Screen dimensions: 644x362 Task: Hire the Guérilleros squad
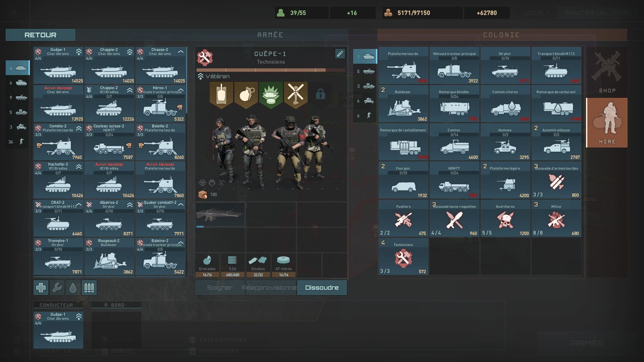(505, 218)
